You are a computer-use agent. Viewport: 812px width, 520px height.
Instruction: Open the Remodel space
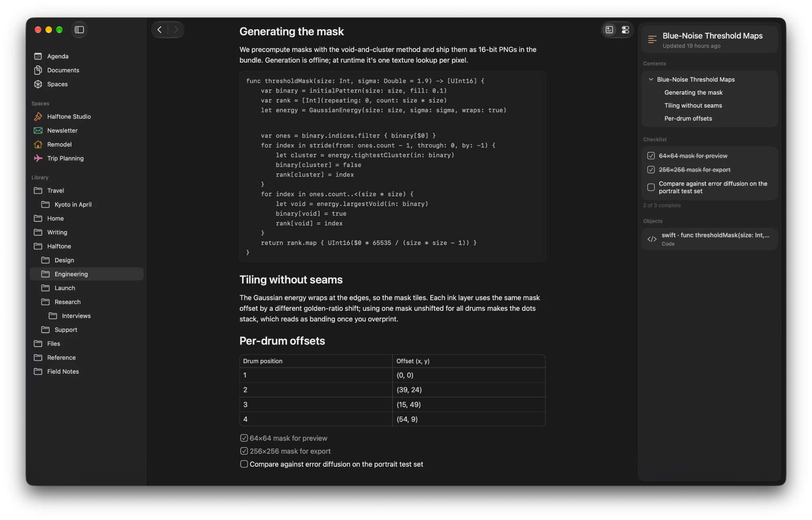click(x=86, y=144)
